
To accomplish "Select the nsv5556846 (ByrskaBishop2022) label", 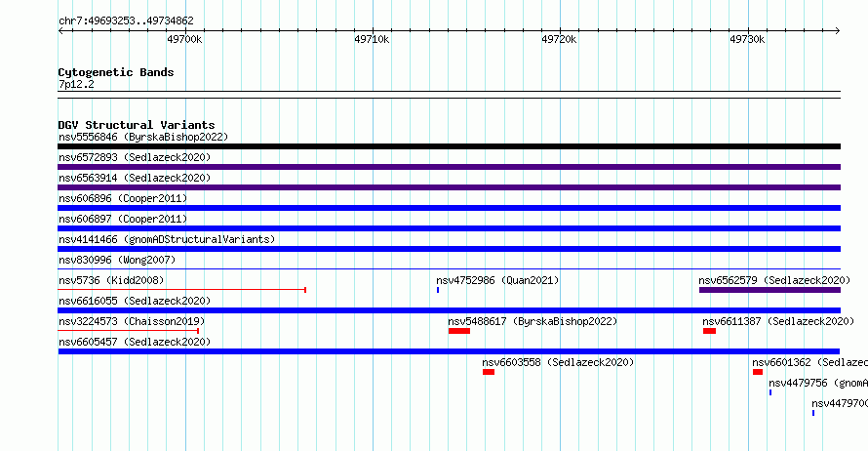I will click(x=143, y=137).
